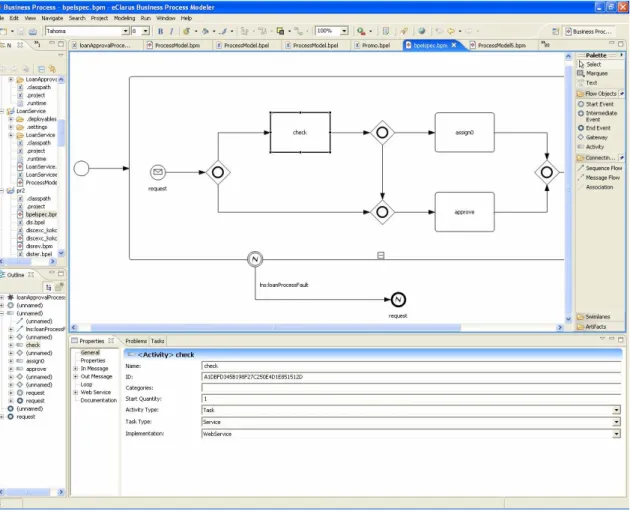This screenshot has width=630, height=520.
Task: Click the fault intermediate event on subprocess border
Action: coord(255,259)
